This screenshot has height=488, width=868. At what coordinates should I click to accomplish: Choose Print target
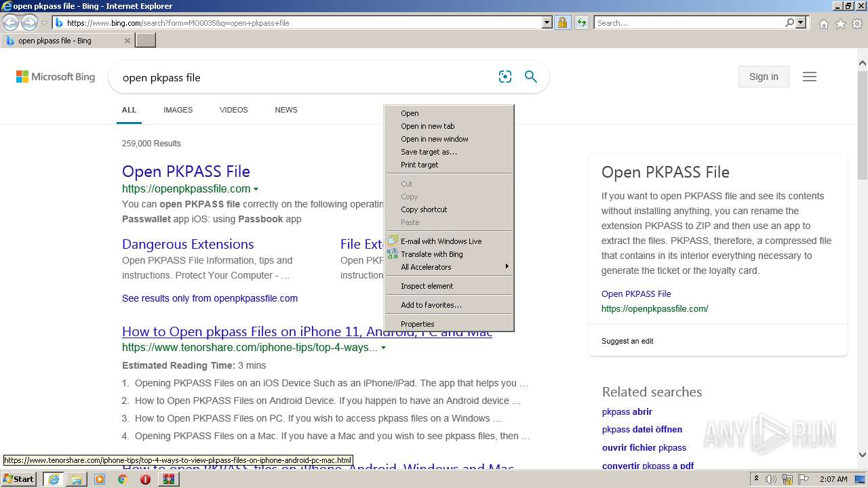449,165
